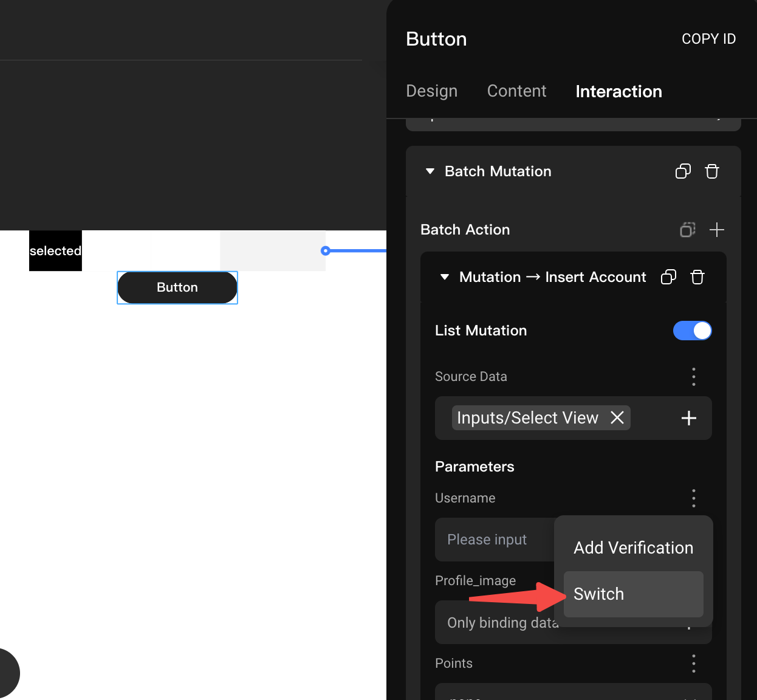The height and width of the screenshot is (700, 757).
Task: Delete the Batch Mutation action
Action: [712, 171]
